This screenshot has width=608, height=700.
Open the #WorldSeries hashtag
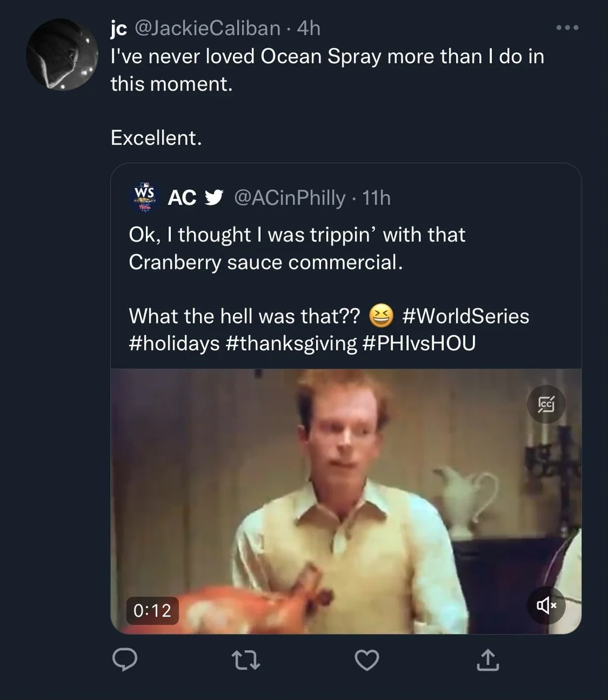tap(465, 316)
